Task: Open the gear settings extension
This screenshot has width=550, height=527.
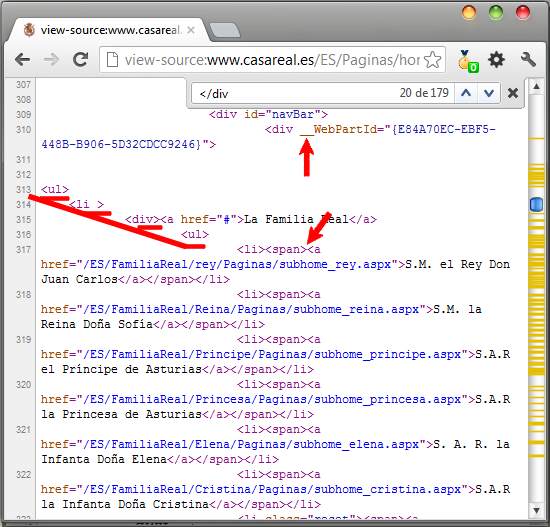Action: [496, 60]
